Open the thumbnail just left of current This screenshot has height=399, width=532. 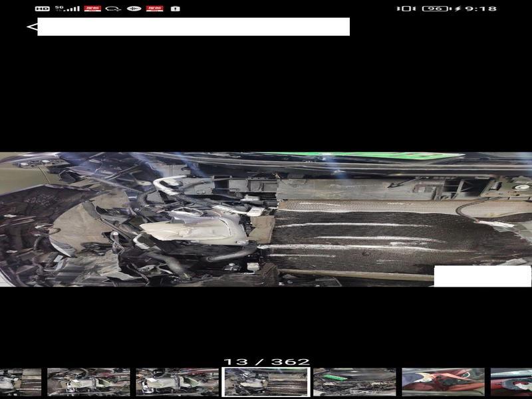click(x=178, y=382)
